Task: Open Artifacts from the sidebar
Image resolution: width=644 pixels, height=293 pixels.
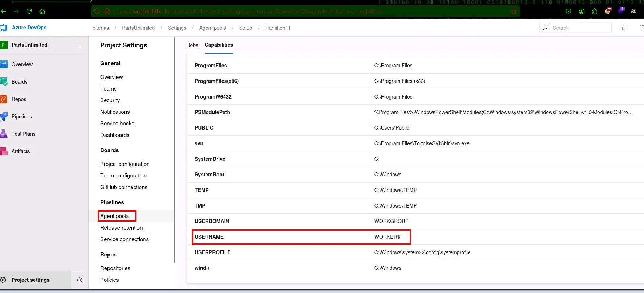Action: pyautogui.click(x=20, y=151)
